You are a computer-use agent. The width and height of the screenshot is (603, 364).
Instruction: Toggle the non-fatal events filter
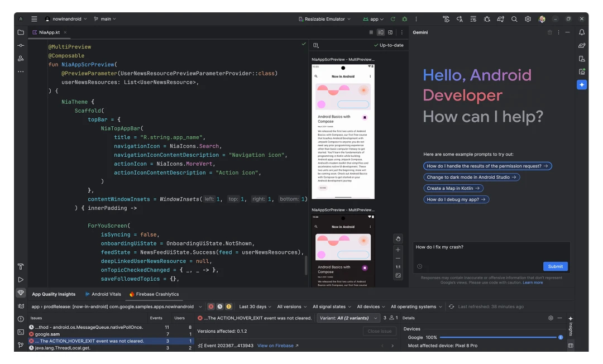(229, 306)
